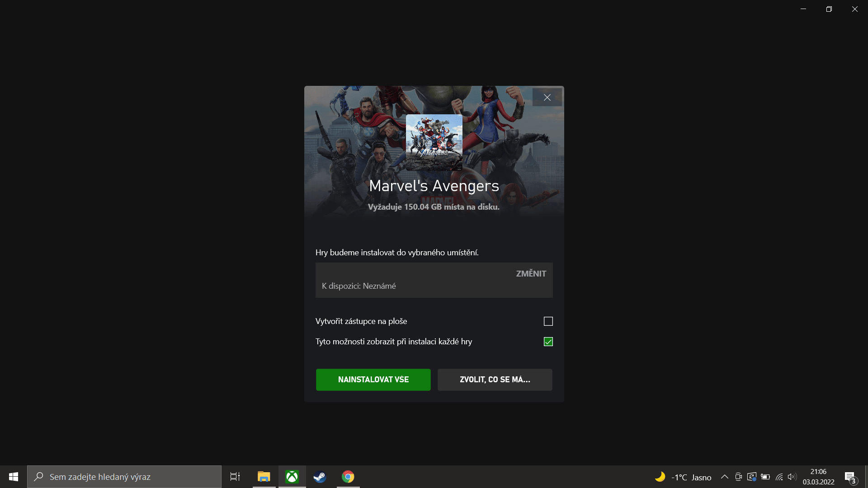Enable Vytvořit zástupce na ploše checkbox
This screenshot has width=868, height=488.
coord(548,321)
